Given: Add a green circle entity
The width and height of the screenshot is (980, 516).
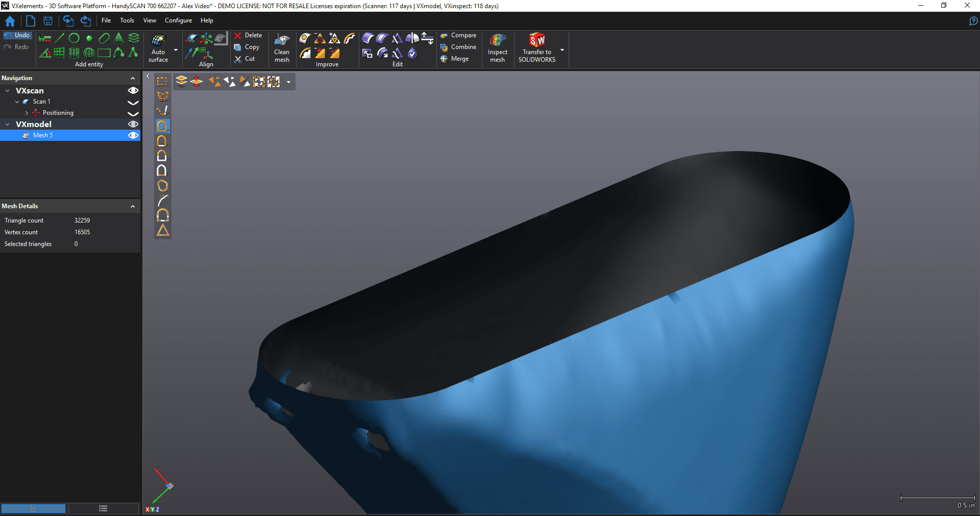Looking at the screenshot, I should coord(74,38).
